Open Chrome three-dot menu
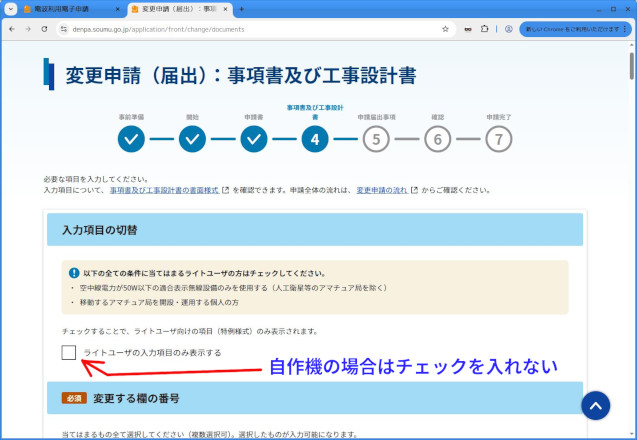 [627, 29]
